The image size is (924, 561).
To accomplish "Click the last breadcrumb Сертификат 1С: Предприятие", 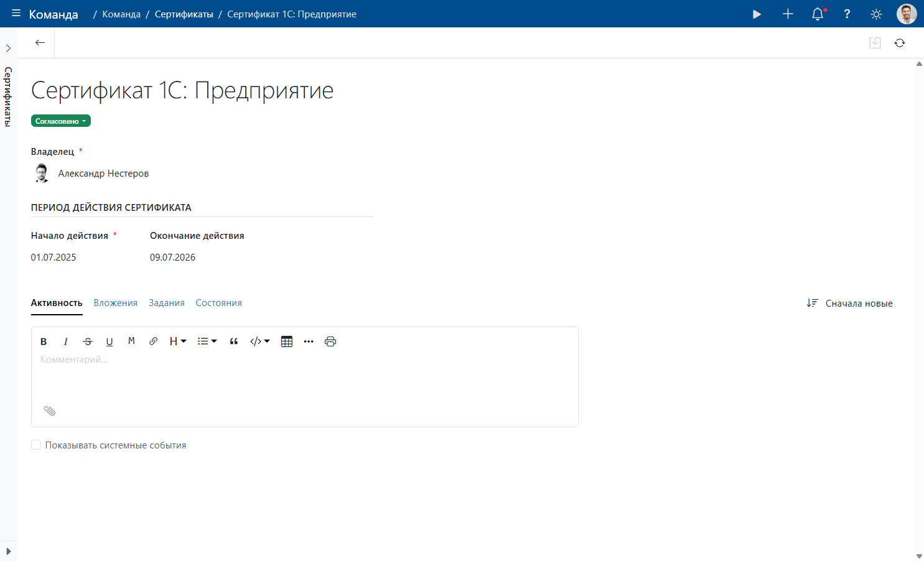I will click(292, 14).
